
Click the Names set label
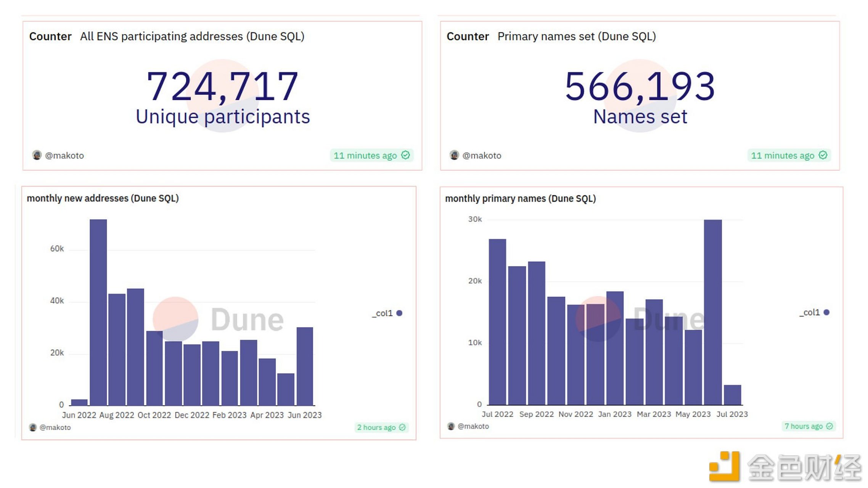(x=640, y=117)
